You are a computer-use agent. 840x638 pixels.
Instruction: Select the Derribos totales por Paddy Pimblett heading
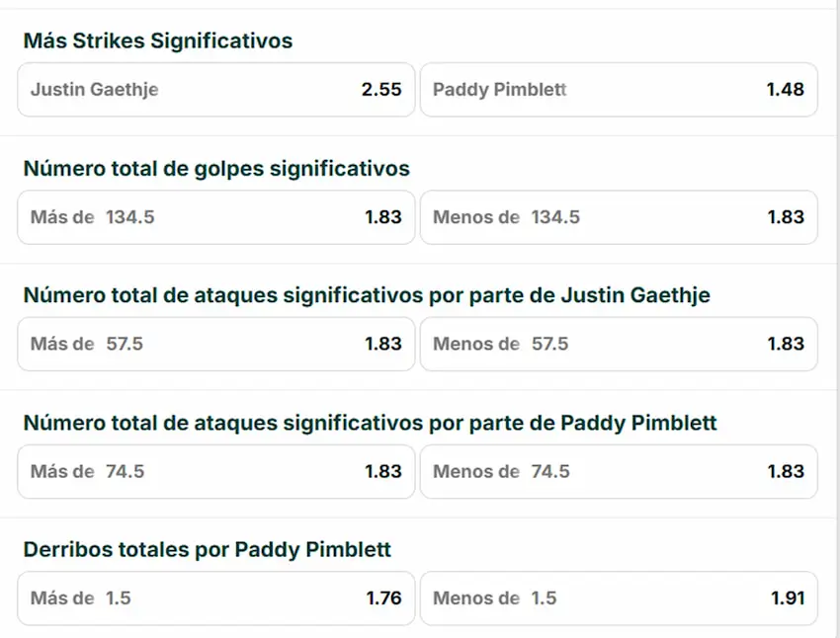(208, 549)
